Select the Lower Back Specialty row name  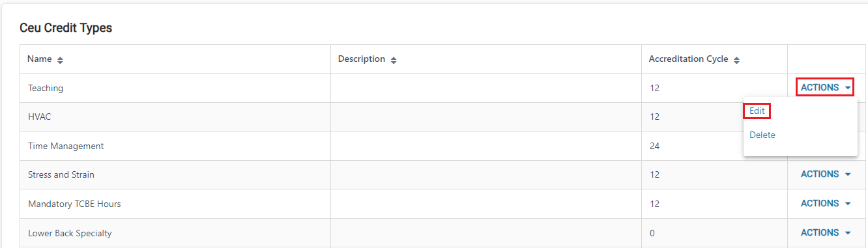coord(70,233)
